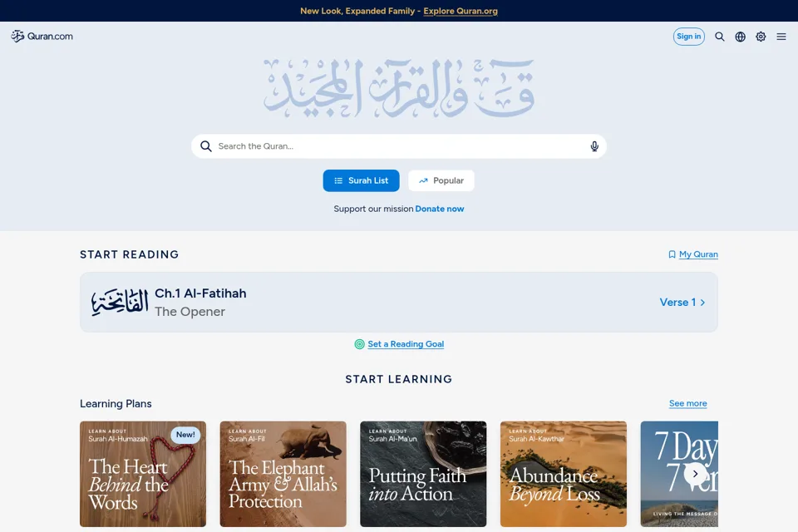The height and width of the screenshot is (532, 798).
Task: Open See more learning plans
Action: point(687,403)
